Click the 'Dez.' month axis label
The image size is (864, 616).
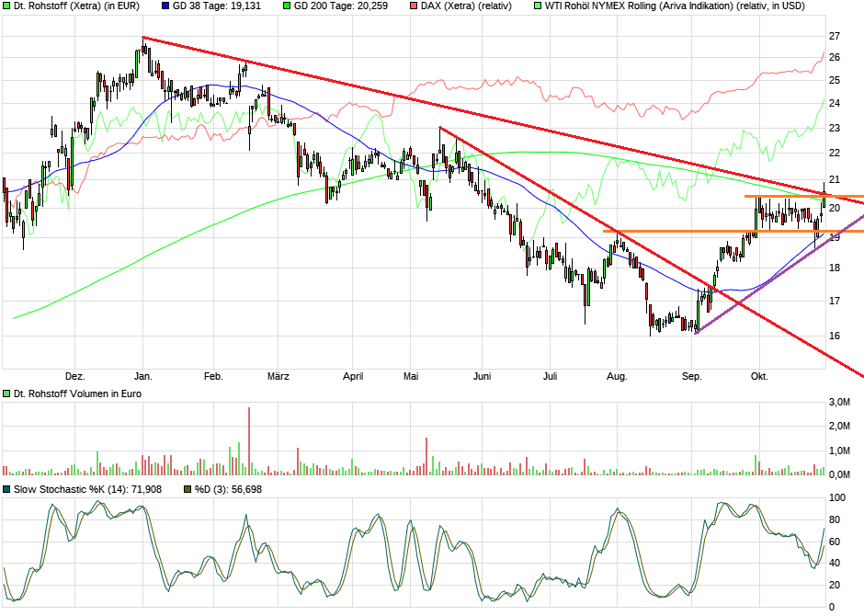click(x=75, y=377)
